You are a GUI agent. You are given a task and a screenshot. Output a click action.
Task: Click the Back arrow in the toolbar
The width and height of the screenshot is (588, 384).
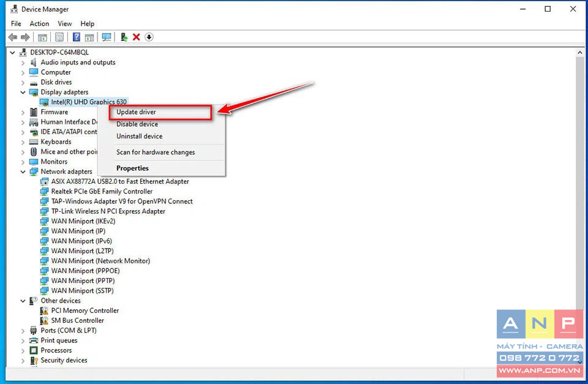[13, 37]
